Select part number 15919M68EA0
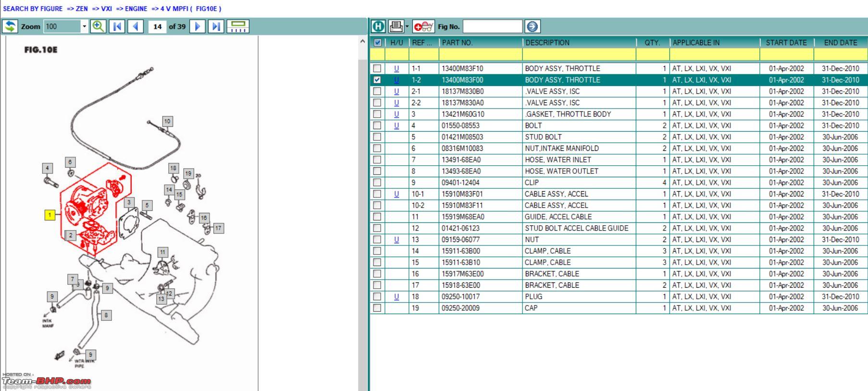 click(463, 217)
